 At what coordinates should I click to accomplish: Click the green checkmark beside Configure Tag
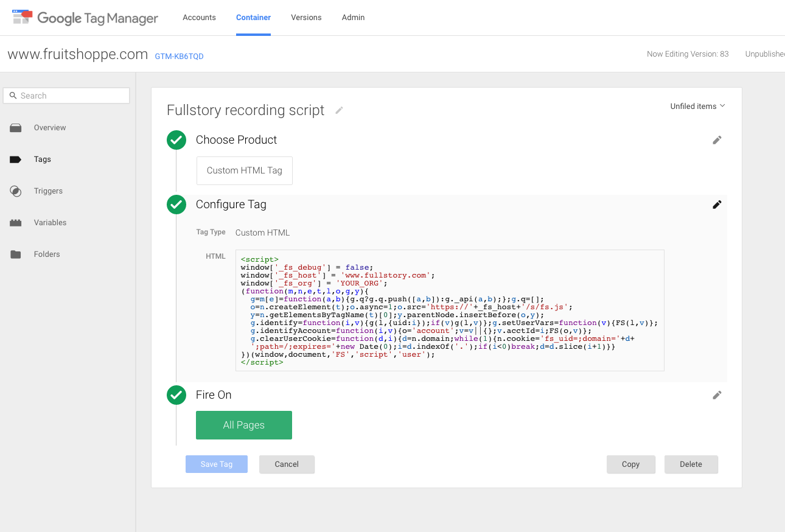[x=176, y=205]
